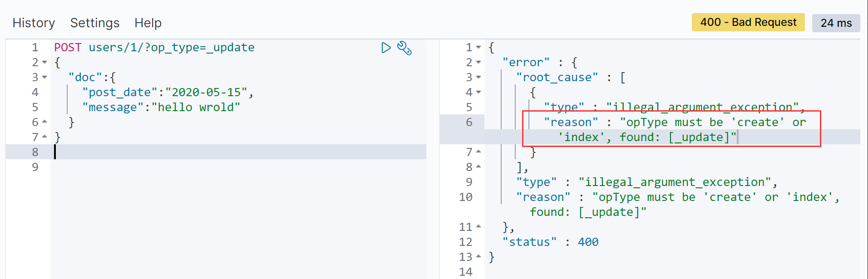Click the "doc" key in request
868x279 pixels.
coord(85,77)
